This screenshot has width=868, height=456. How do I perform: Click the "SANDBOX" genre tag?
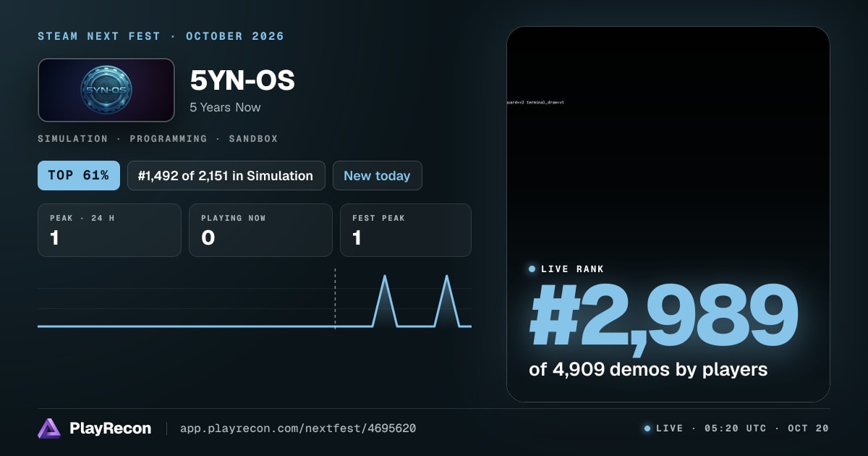pyautogui.click(x=253, y=138)
